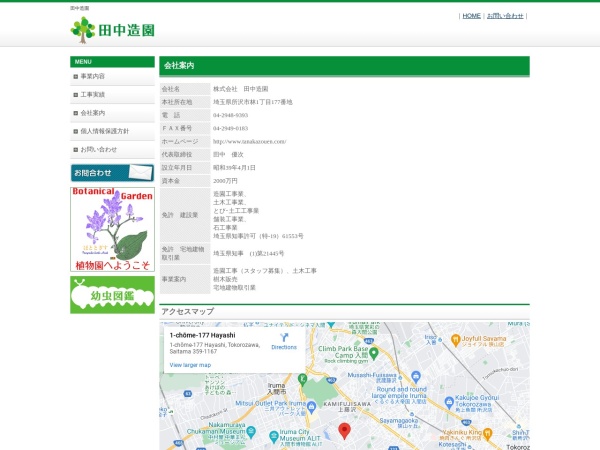Click the 設立年月日 value 昭和39年4月1日
The width and height of the screenshot is (600, 450).
234,168
